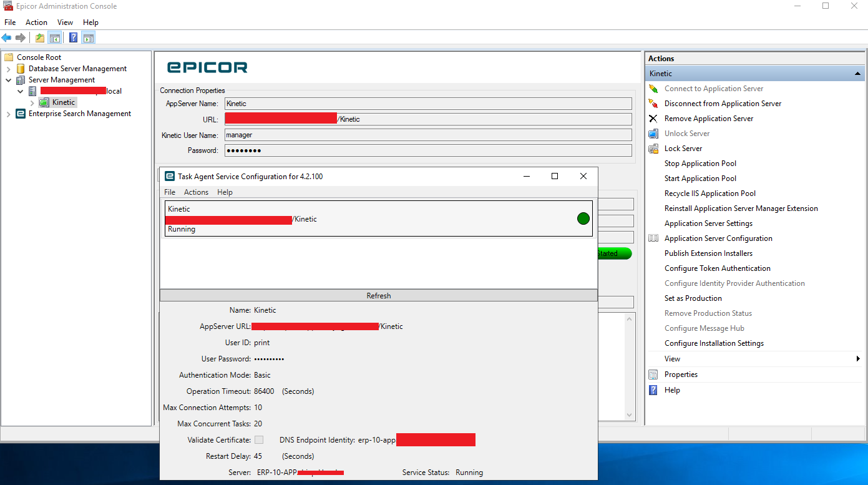Click the scrollbar down arrow in console pane
868x485 pixels.
[x=630, y=414]
